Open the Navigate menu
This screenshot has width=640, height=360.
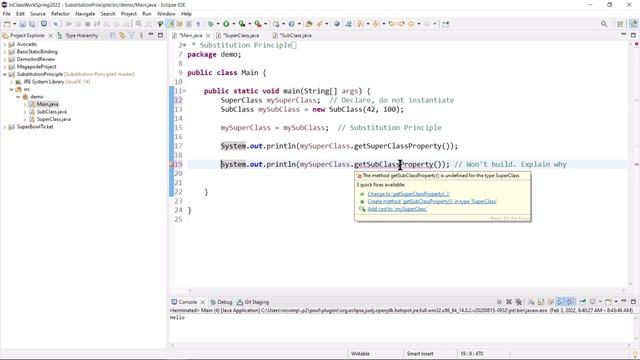click(85, 13)
